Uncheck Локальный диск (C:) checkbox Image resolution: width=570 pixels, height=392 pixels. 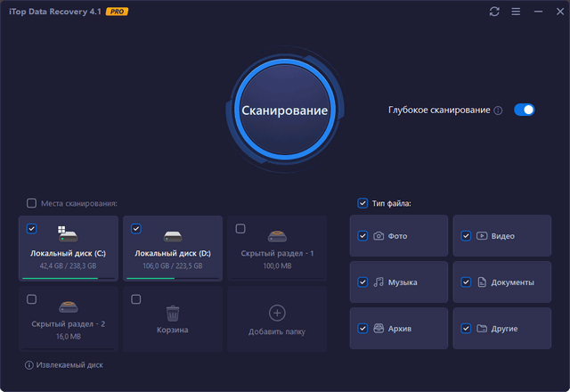pos(32,229)
